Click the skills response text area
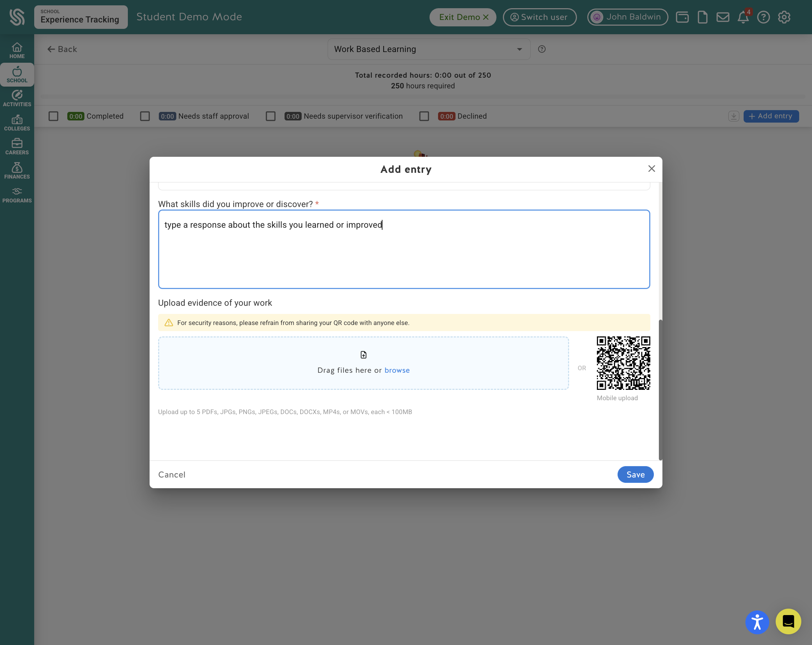 [404, 249]
